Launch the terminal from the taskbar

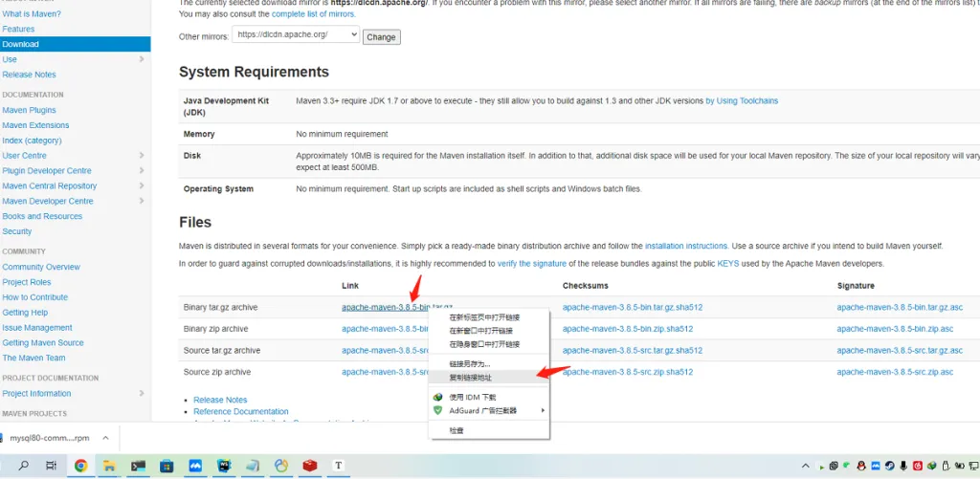coord(138,466)
